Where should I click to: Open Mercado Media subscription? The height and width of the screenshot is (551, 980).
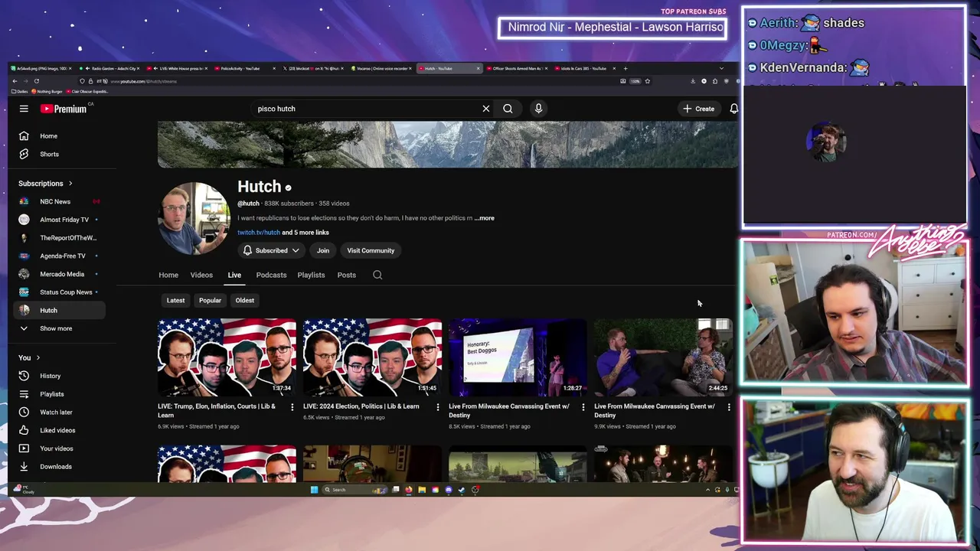pos(61,274)
